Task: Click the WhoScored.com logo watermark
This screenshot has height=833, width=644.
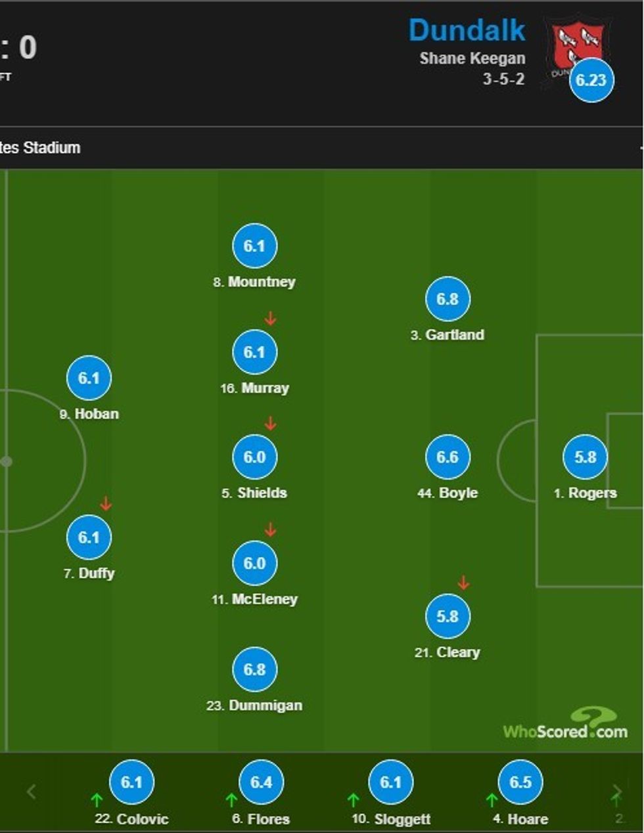Action: 565,725
